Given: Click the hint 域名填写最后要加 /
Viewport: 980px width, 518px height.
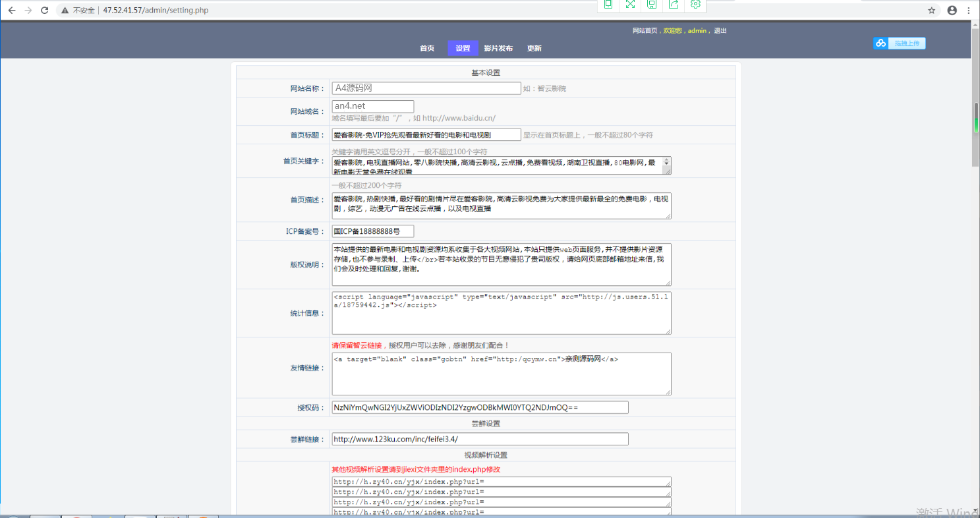Looking at the screenshot, I should [413, 119].
